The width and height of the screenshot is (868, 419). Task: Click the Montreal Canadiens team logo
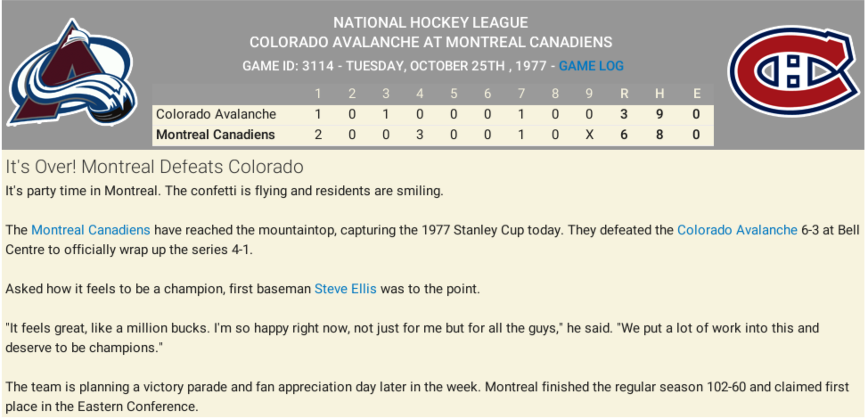[x=793, y=70]
